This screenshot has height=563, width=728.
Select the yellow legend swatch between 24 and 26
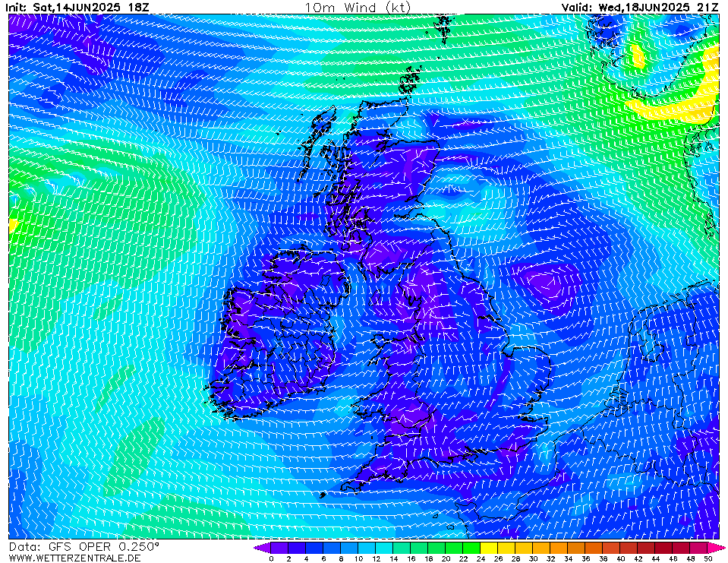point(490,548)
